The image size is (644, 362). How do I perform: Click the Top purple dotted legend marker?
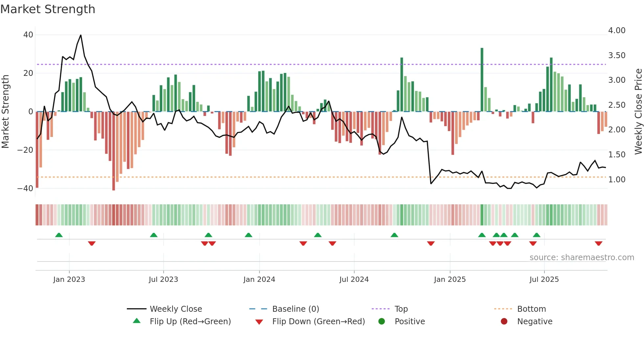tap(380, 309)
